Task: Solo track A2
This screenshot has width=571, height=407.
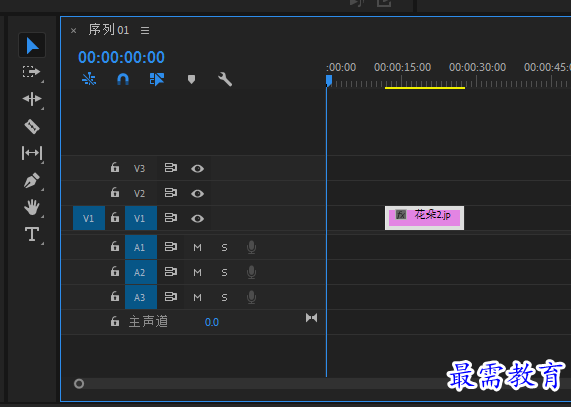Action: [224, 272]
